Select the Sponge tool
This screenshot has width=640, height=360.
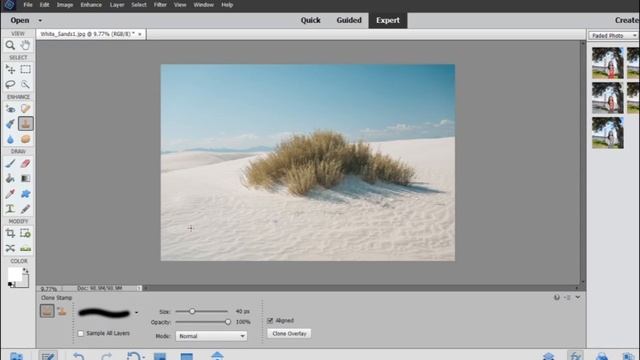pos(25,139)
